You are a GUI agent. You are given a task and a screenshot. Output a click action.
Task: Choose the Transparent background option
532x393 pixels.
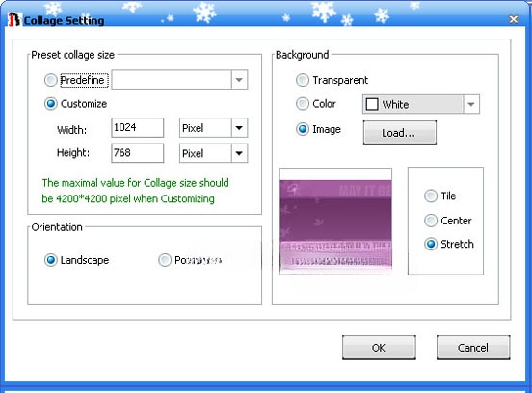(x=303, y=80)
